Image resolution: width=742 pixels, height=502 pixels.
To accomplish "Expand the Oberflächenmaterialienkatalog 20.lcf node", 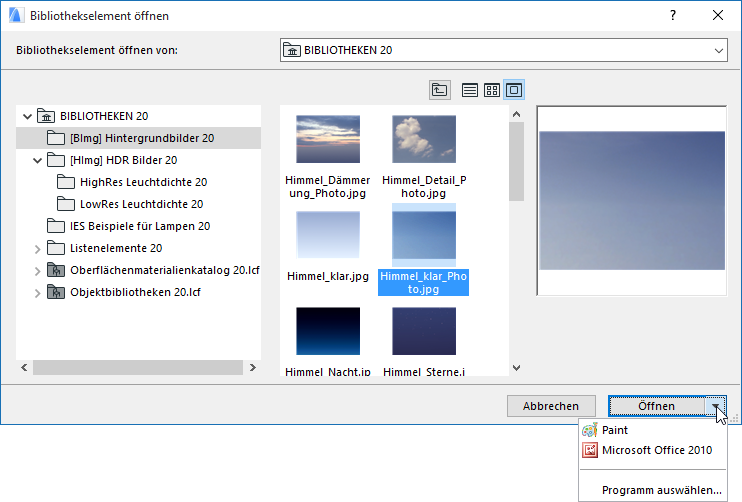I will coord(37,271).
